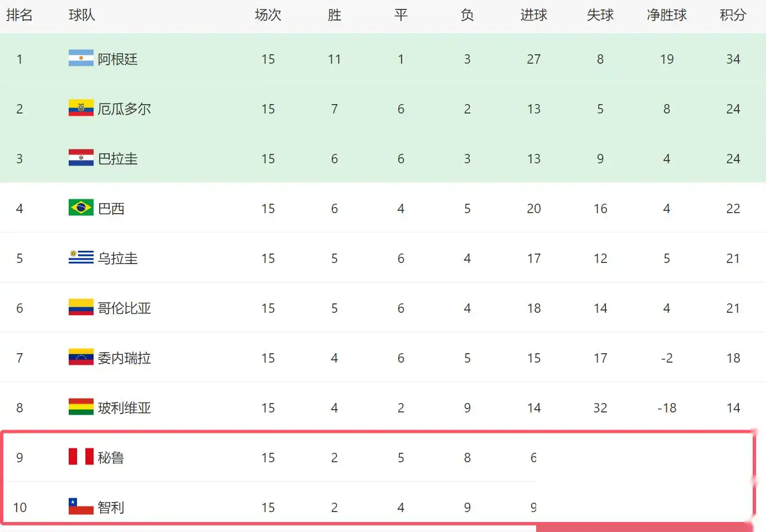
Task: Select the 净胜球 column header
Action: click(667, 15)
